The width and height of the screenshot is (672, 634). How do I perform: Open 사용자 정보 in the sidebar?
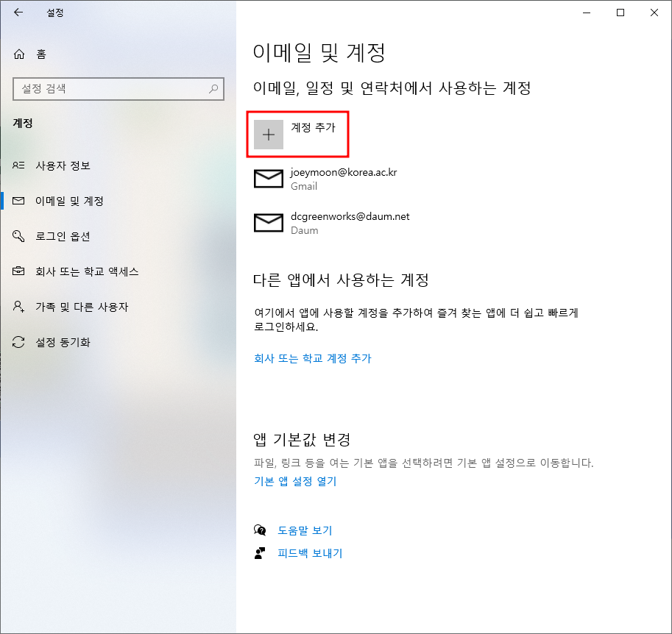click(118, 165)
